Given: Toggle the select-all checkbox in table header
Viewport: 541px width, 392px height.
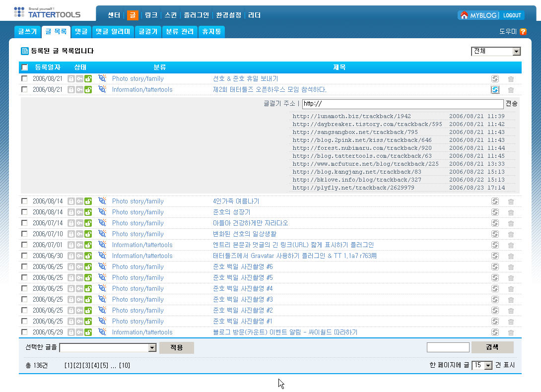Looking at the screenshot, I should pos(25,67).
